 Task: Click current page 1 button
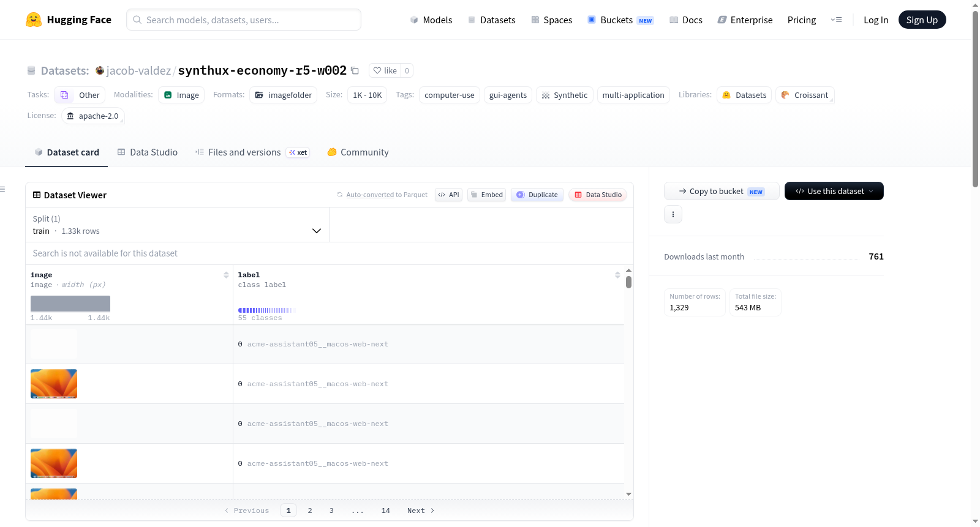pyautogui.click(x=288, y=510)
